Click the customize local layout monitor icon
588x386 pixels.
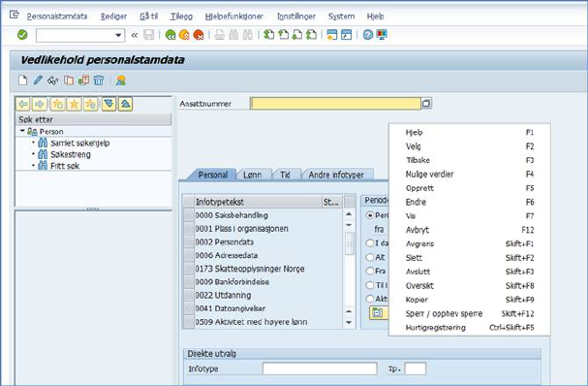(382, 35)
